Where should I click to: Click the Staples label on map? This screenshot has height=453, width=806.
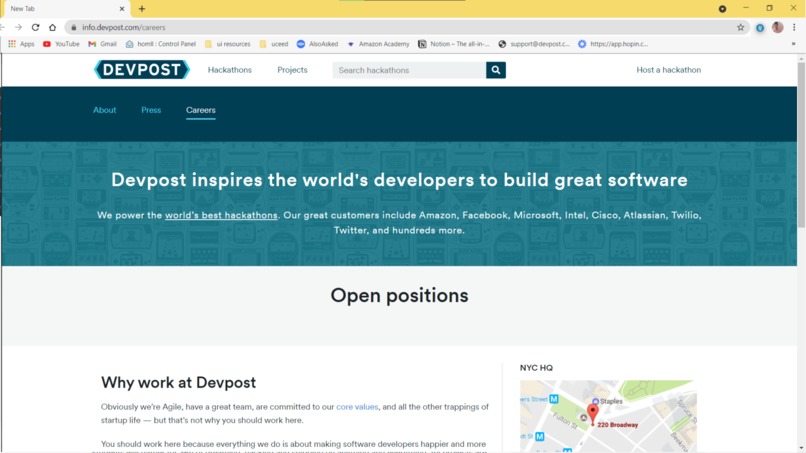(x=611, y=401)
